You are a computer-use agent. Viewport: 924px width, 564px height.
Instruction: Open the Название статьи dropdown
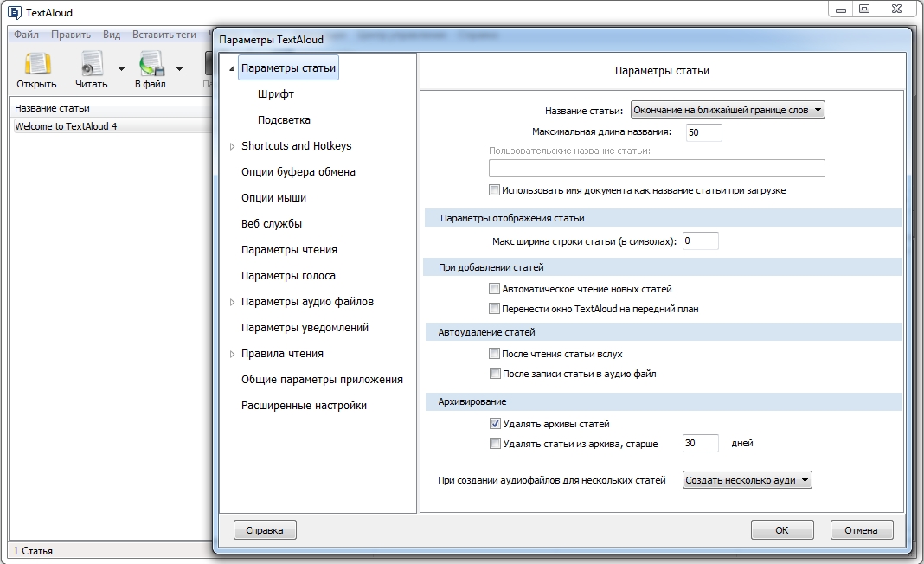(x=728, y=110)
